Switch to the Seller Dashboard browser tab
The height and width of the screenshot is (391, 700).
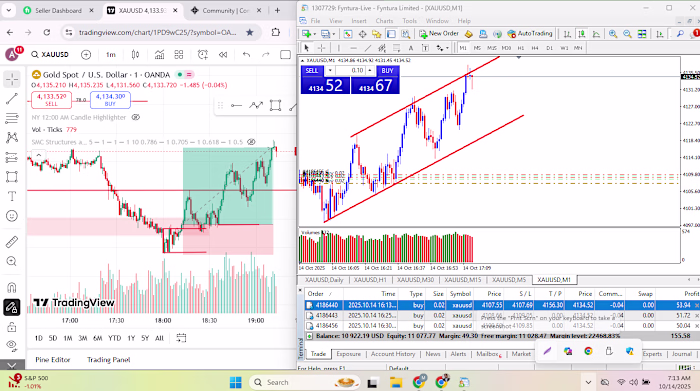(58, 10)
